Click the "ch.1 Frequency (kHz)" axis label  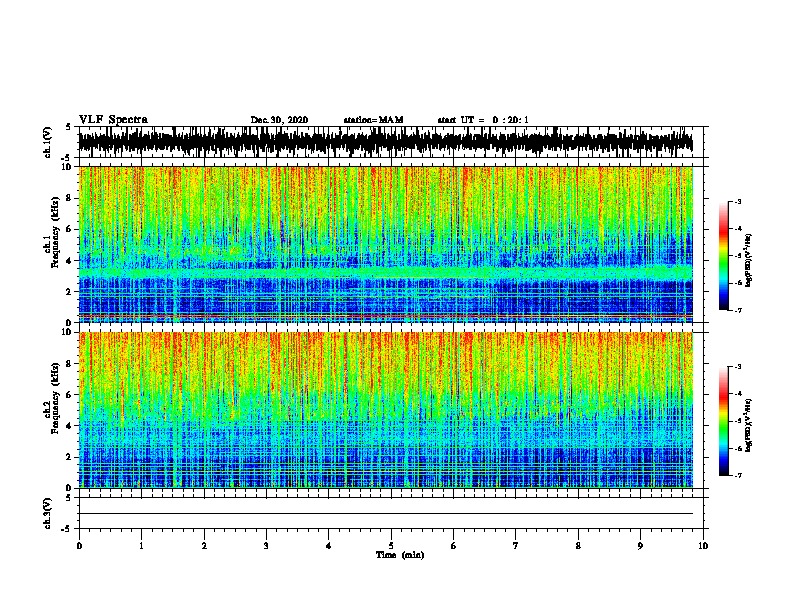point(51,233)
